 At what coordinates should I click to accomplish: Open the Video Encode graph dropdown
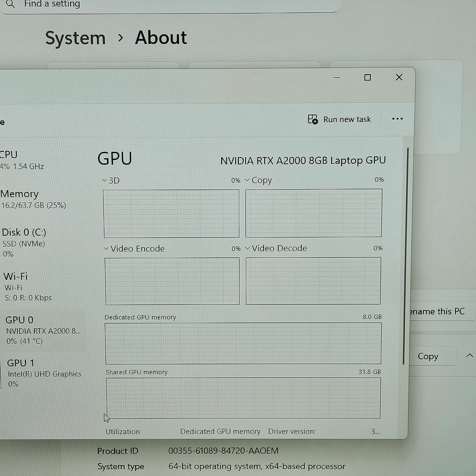tap(106, 249)
